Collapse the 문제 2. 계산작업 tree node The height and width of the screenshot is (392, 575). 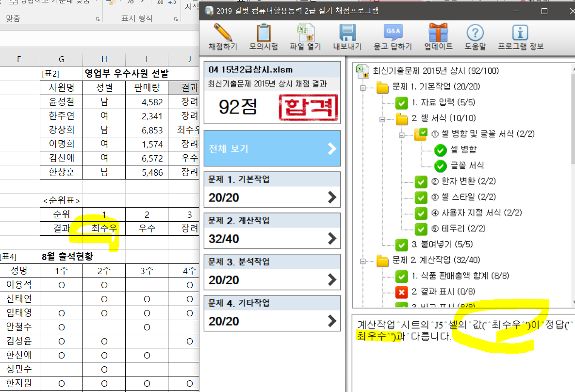pyautogui.click(x=363, y=261)
